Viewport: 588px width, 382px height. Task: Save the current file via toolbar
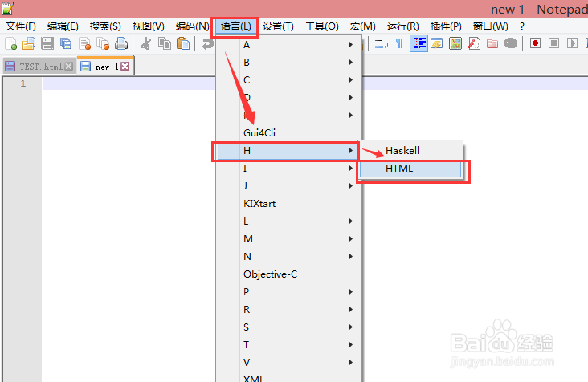click(x=47, y=44)
